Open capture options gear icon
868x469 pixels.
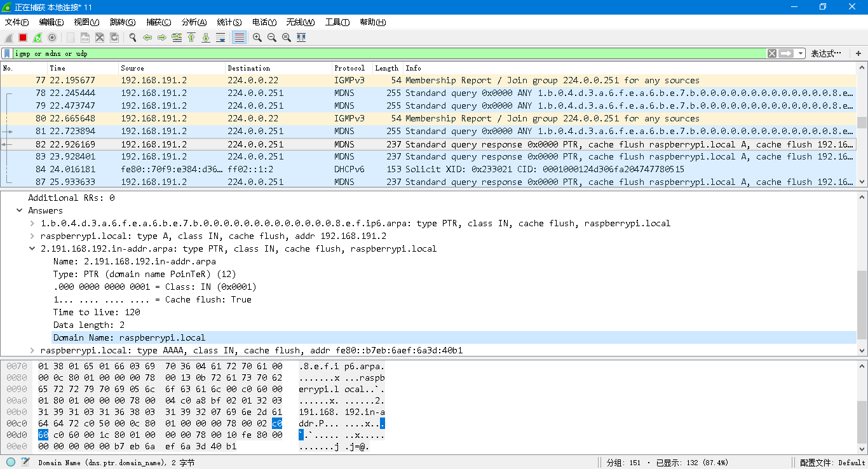point(52,37)
